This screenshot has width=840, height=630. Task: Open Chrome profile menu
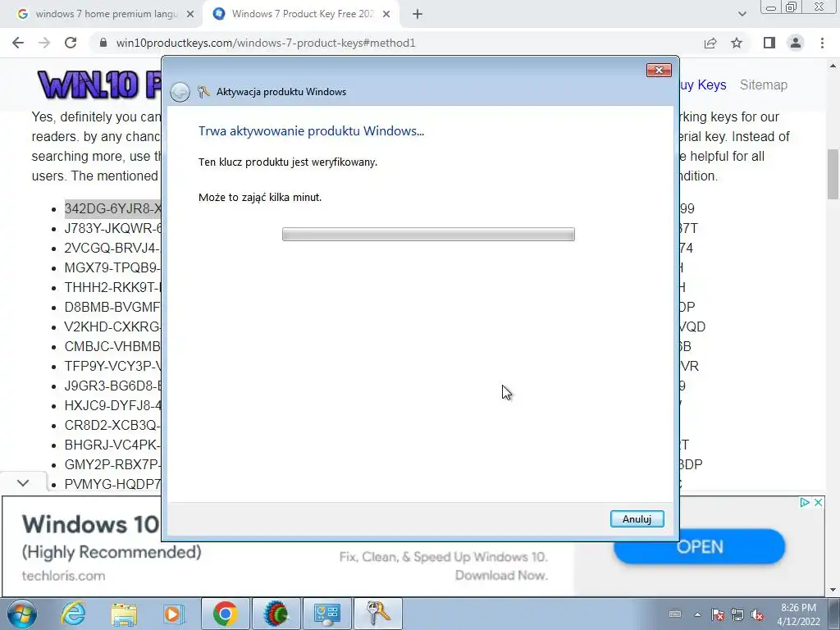[796, 43]
